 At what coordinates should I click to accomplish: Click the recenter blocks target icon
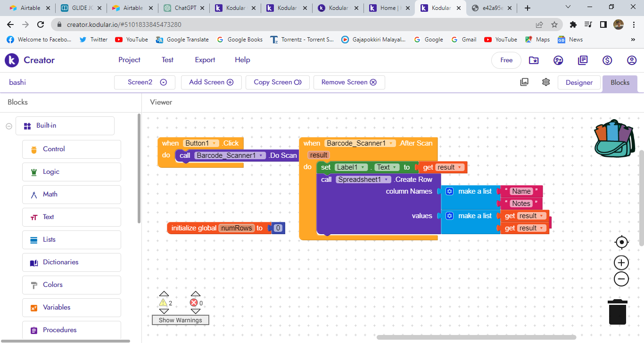[x=621, y=242]
